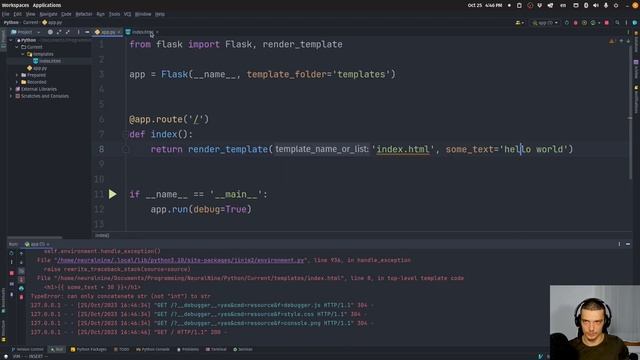Open the Services tool window
The image size is (640, 360).
click(x=243, y=349)
